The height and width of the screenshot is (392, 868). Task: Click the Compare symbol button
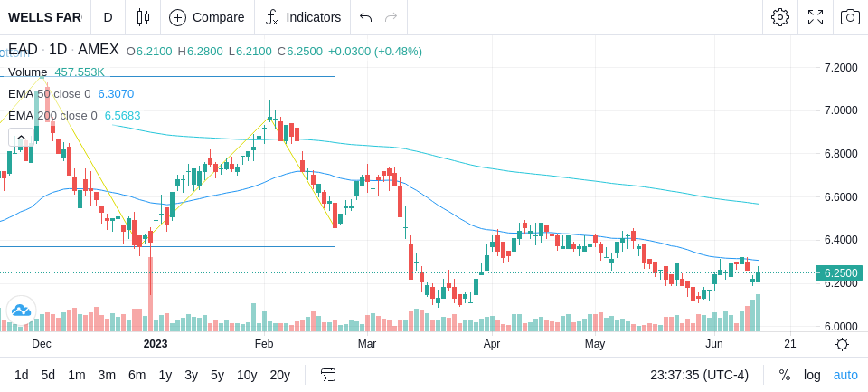207,17
